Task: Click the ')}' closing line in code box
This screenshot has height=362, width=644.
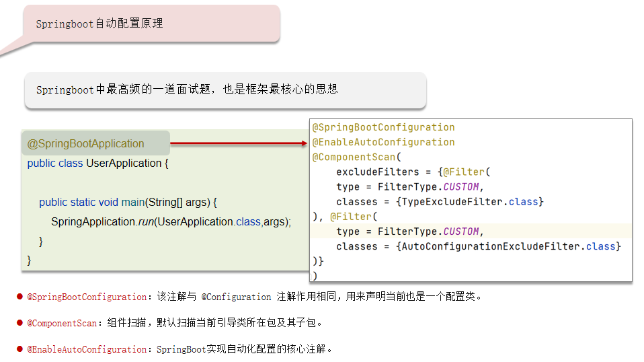Action: [x=319, y=261]
